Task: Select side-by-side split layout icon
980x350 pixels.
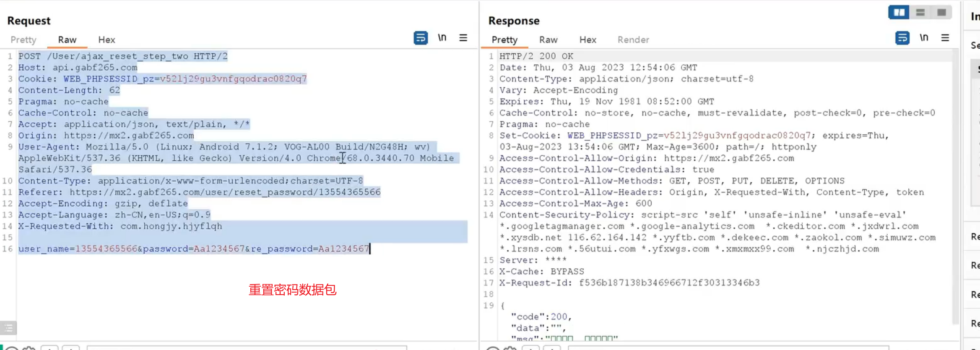Action: pos(899,12)
